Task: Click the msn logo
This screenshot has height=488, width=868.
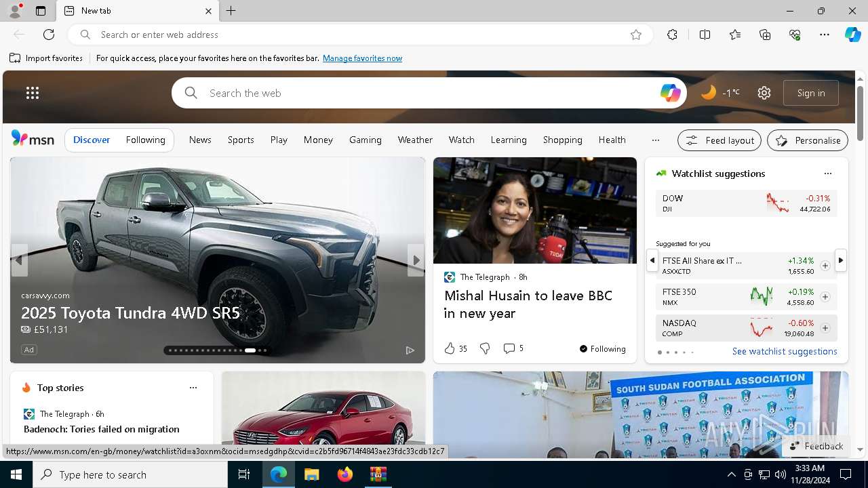Action: [x=33, y=139]
